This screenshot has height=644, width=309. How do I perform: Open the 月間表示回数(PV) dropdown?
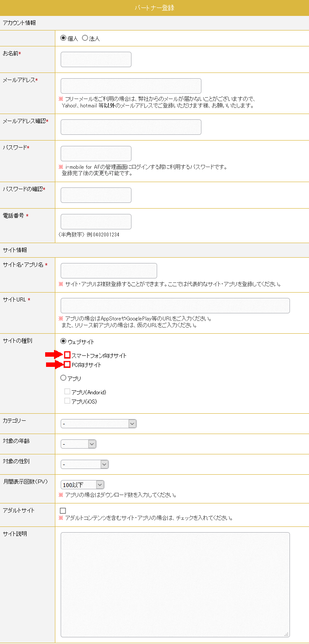click(82, 485)
